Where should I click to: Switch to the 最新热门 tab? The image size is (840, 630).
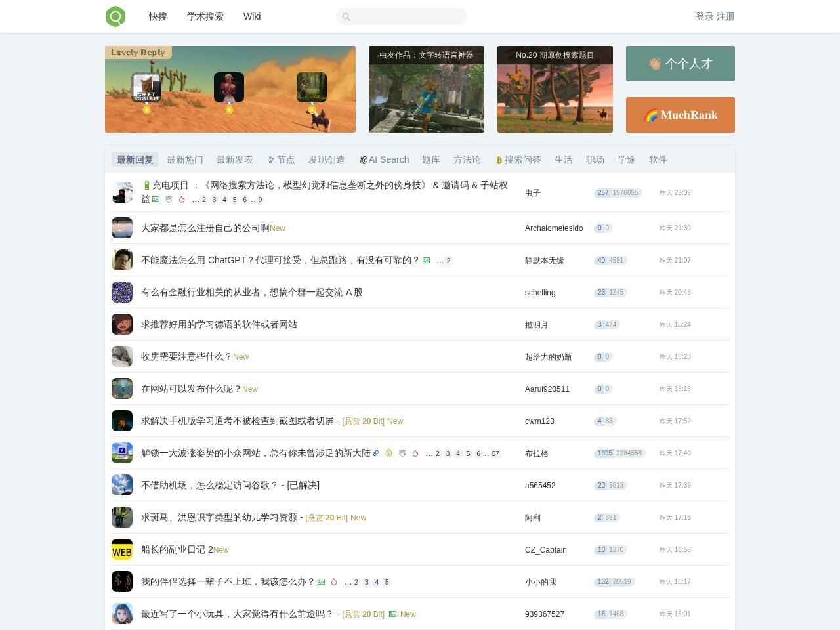[x=185, y=159]
